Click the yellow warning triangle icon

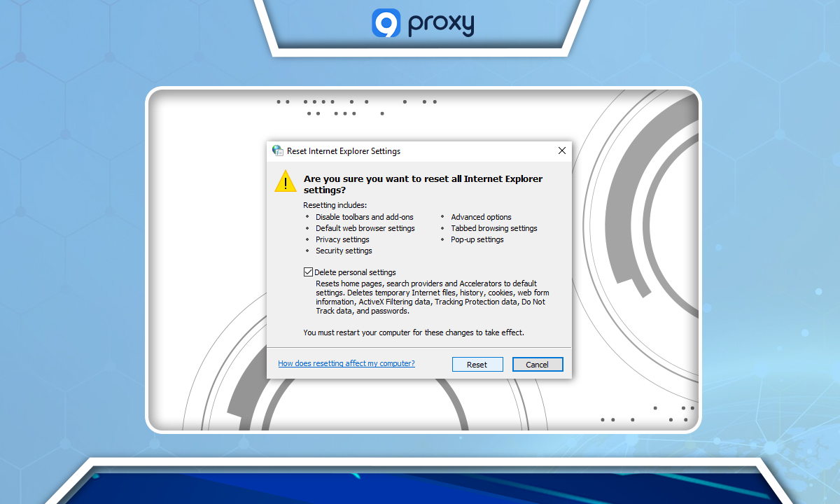(286, 181)
